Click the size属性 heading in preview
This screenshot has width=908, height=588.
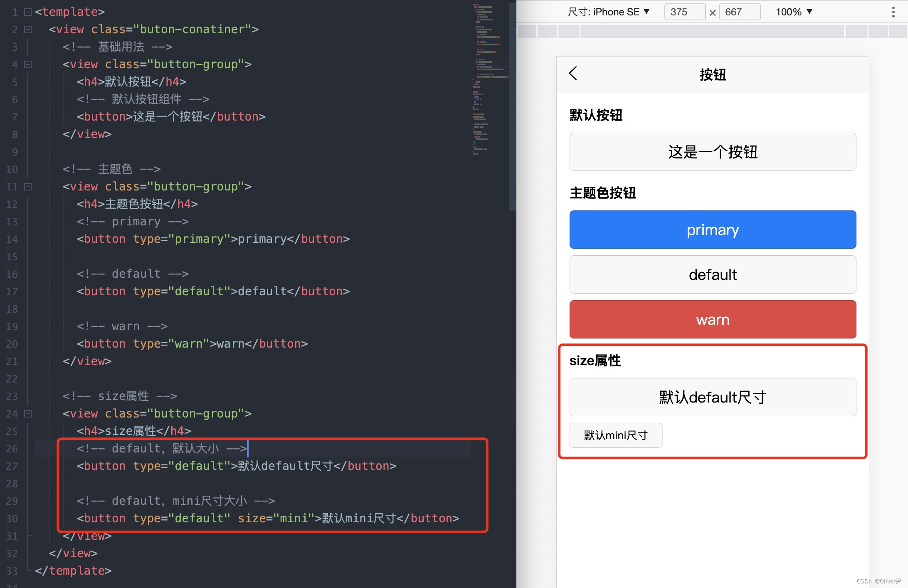pyautogui.click(x=595, y=361)
